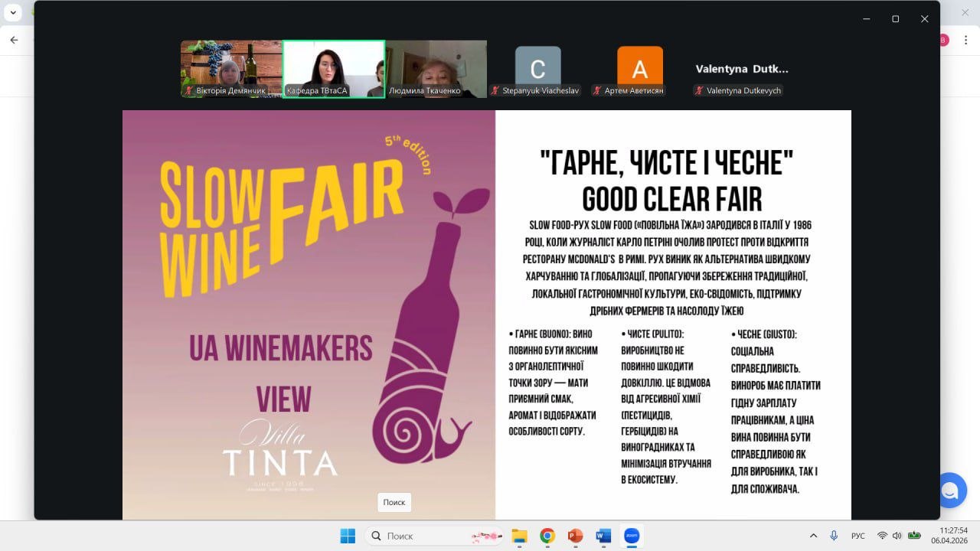Open Zoom from the taskbar
980x551 pixels.
[632, 536]
